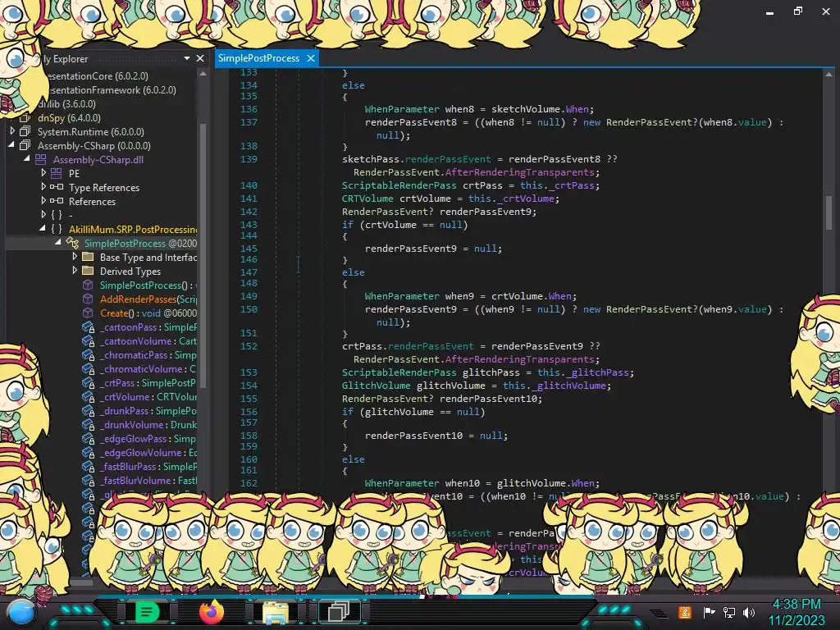Open the volume control in system tray
The height and width of the screenshot is (630, 840).
[749, 612]
